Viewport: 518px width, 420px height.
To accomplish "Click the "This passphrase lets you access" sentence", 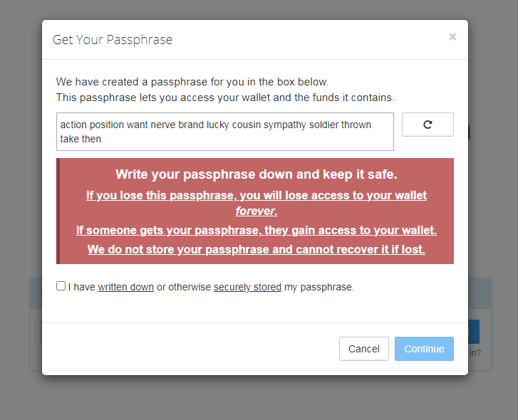I will click(x=225, y=97).
